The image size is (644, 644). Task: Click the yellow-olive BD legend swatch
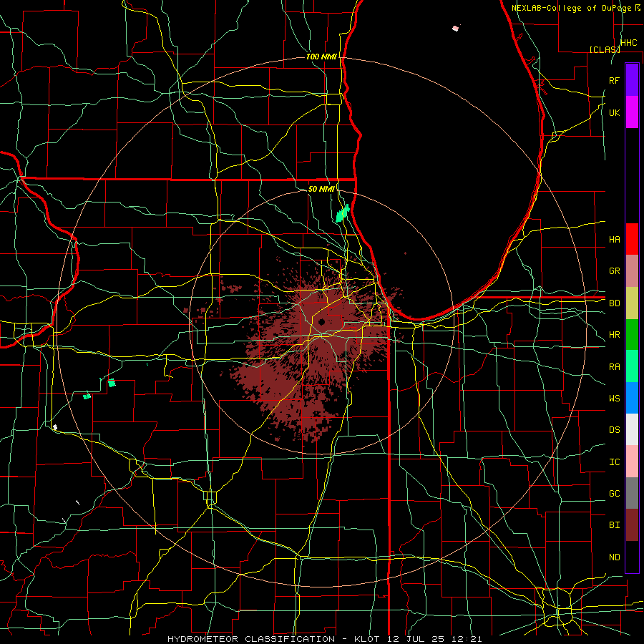[x=632, y=303]
